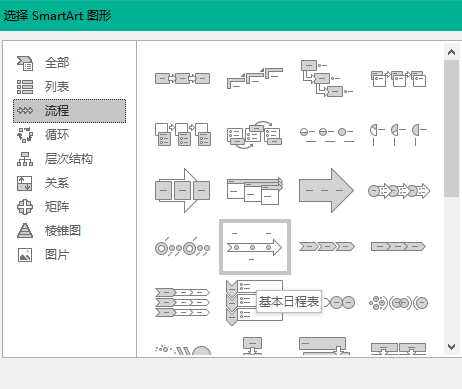Screen dimensions: 462x389
Task: Select the increasing arrows with staggered boxes
Action: point(255,190)
